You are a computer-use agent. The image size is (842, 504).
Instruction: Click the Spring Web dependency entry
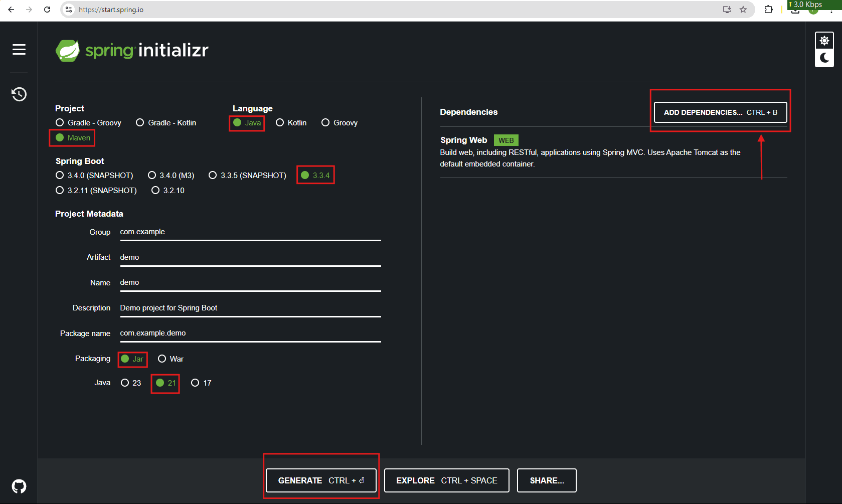pos(613,152)
